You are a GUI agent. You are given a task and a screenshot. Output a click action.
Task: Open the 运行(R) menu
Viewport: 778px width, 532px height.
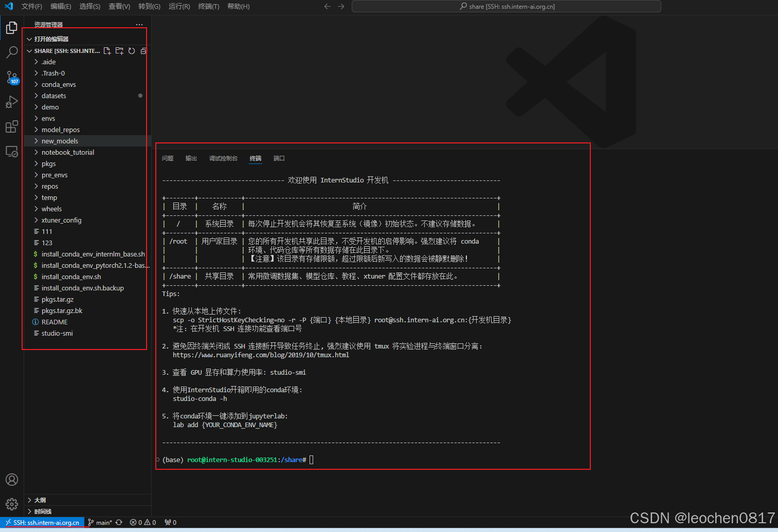tap(179, 6)
